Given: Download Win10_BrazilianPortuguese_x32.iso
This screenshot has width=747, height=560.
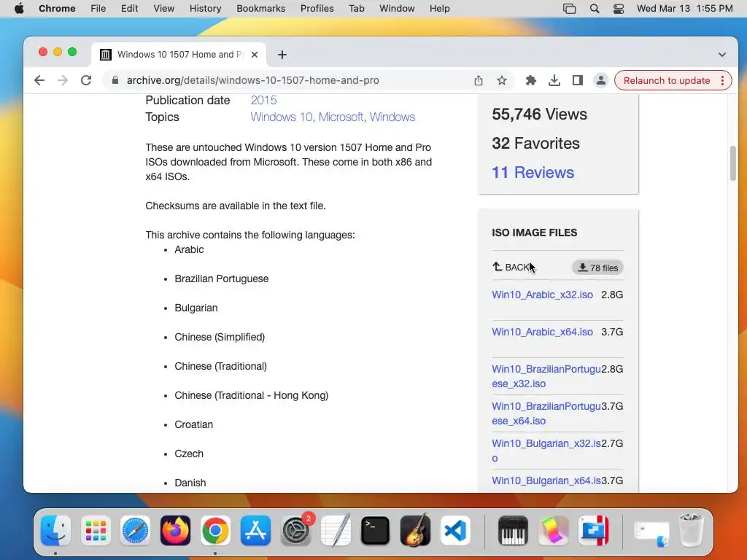Looking at the screenshot, I should pyautogui.click(x=546, y=376).
